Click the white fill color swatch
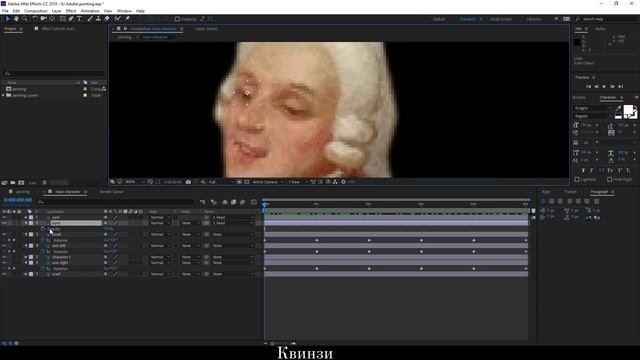640x360 pixels. click(629, 109)
